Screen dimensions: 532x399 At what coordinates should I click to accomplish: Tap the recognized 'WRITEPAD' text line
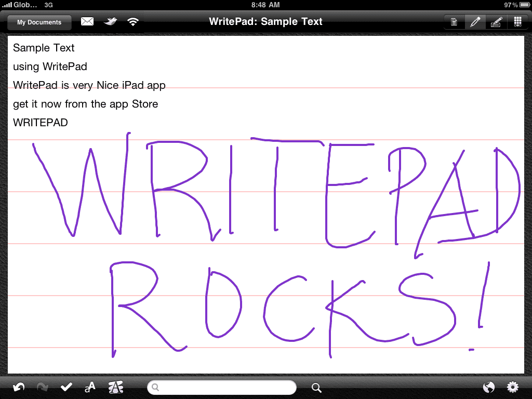(x=41, y=123)
